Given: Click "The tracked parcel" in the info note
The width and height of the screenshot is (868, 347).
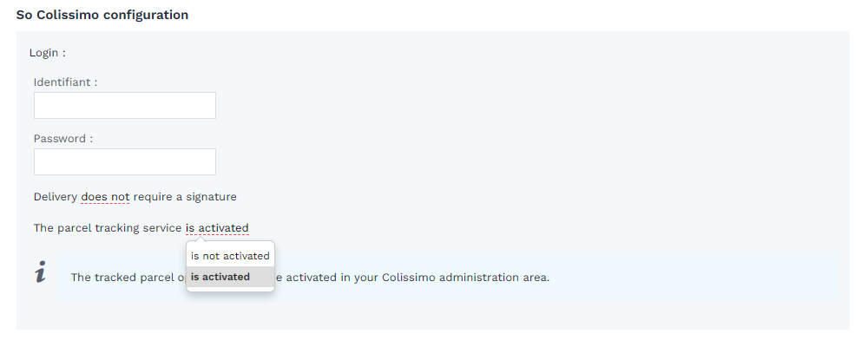Looking at the screenshot, I should [x=122, y=278].
